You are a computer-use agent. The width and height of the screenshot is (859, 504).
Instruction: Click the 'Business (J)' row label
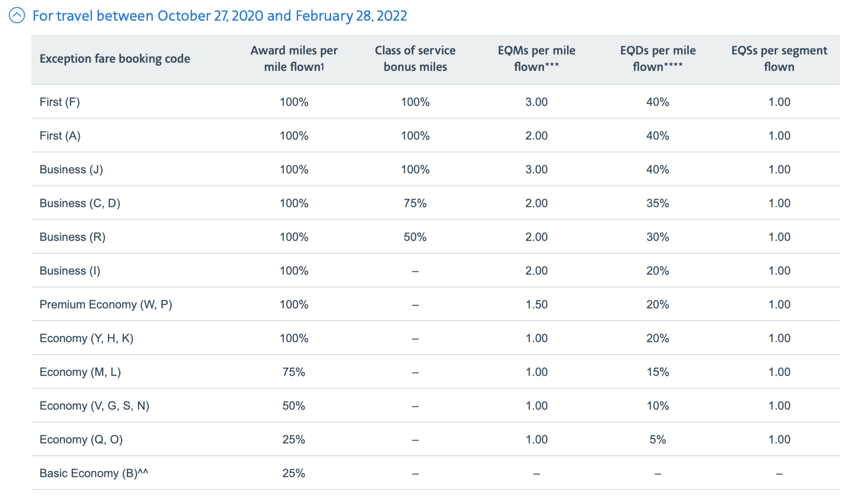click(x=71, y=170)
